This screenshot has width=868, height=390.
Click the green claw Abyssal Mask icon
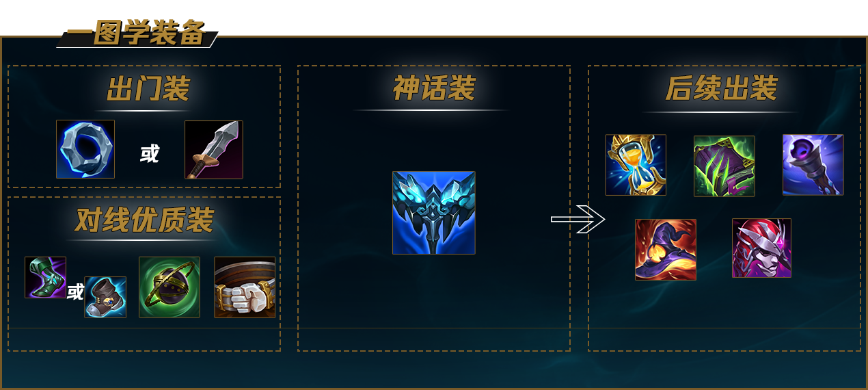(724, 166)
